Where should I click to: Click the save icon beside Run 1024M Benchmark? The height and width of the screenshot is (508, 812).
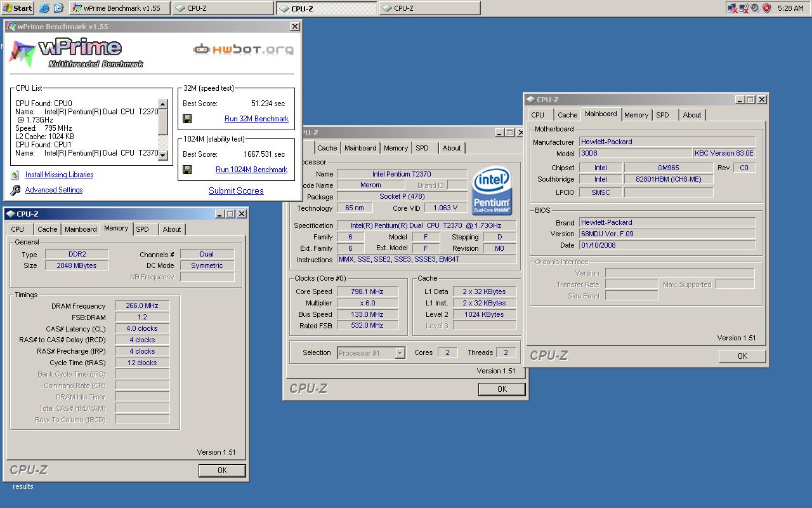(187, 170)
